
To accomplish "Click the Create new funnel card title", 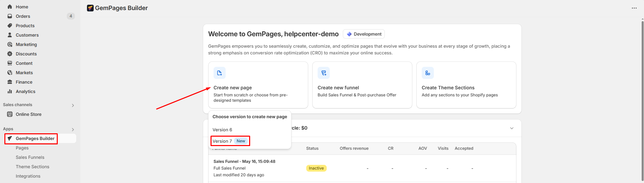I will [x=338, y=88].
